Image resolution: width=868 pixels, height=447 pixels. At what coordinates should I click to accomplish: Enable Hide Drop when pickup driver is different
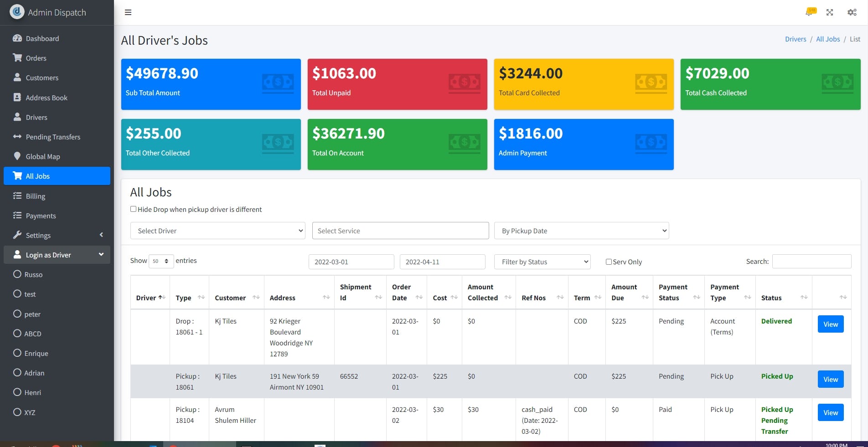pos(133,209)
